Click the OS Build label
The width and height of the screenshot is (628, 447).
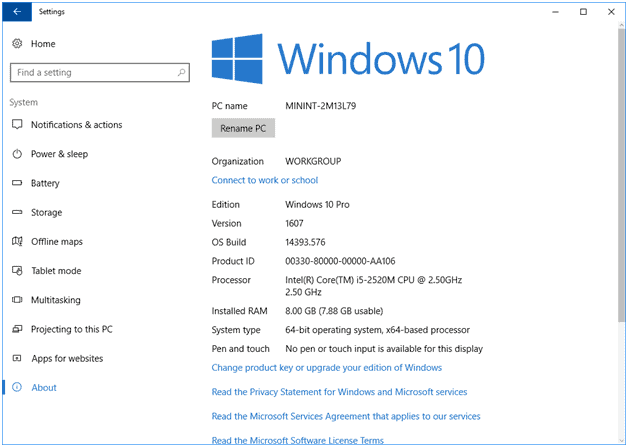pos(229,242)
